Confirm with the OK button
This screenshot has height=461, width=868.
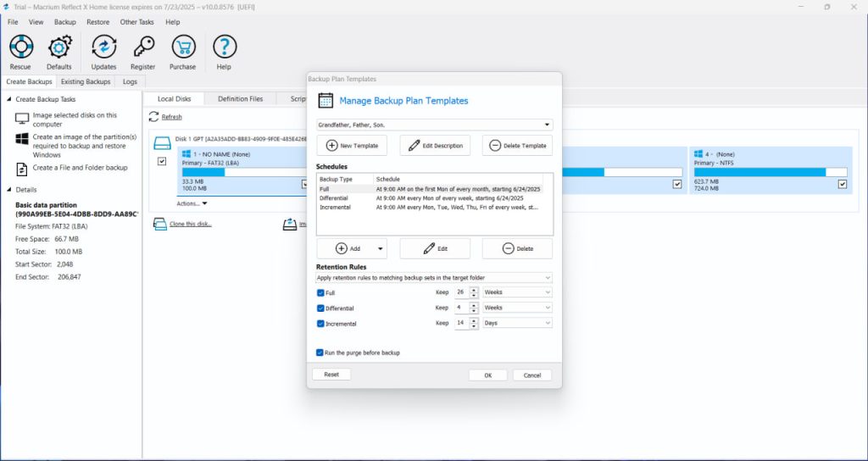pyautogui.click(x=487, y=375)
